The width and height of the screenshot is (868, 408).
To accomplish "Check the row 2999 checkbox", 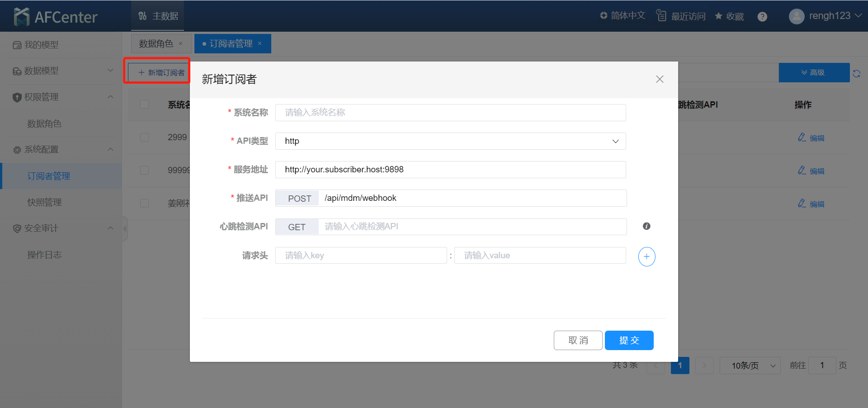I will pyautogui.click(x=145, y=137).
